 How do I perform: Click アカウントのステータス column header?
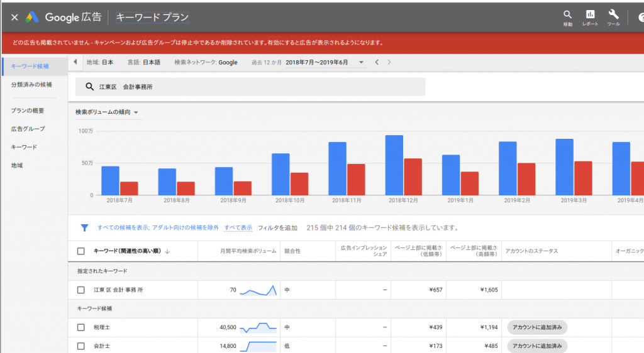(x=531, y=251)
